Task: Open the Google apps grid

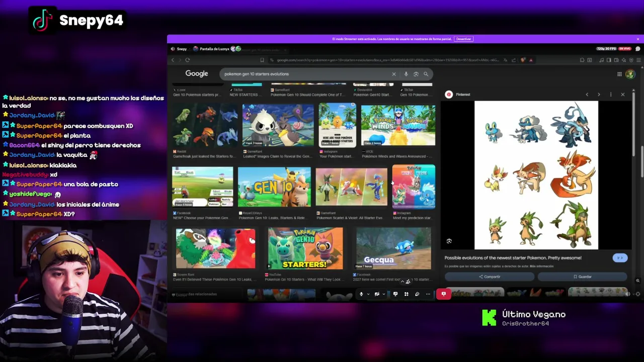Action: click(x=619, y=74)
